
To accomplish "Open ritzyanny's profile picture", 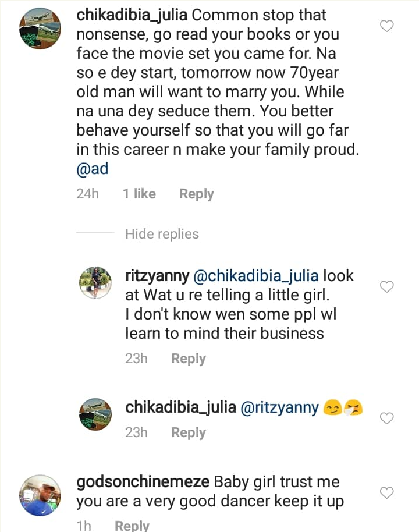I will tap(95, 282).
